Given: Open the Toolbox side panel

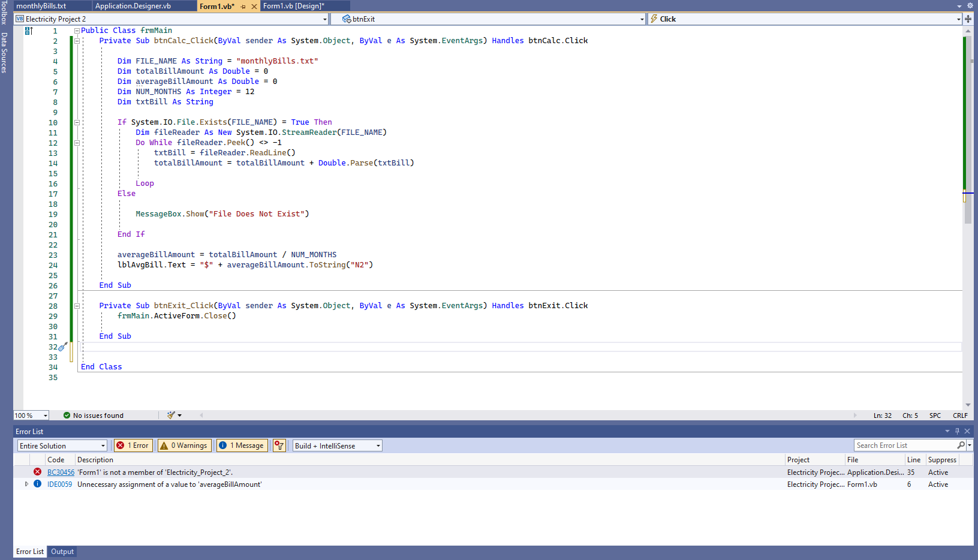Looking at the screenshot, I should 4,13.
